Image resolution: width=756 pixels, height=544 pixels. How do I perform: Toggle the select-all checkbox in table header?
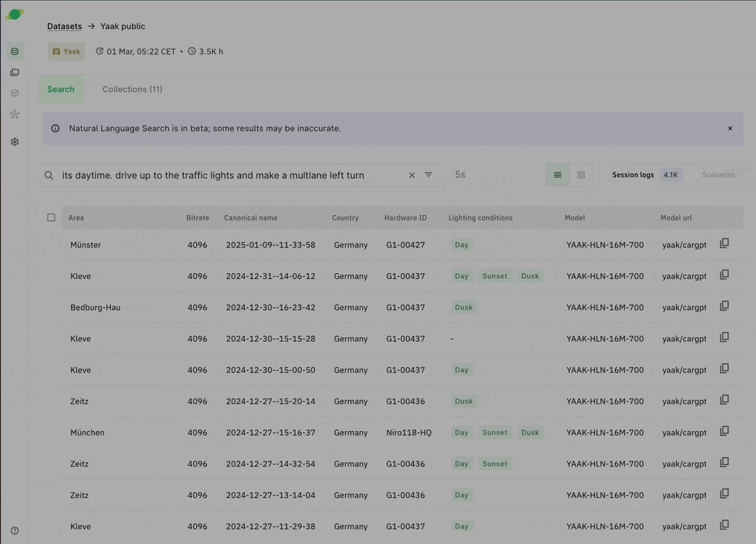click(51, 217)
